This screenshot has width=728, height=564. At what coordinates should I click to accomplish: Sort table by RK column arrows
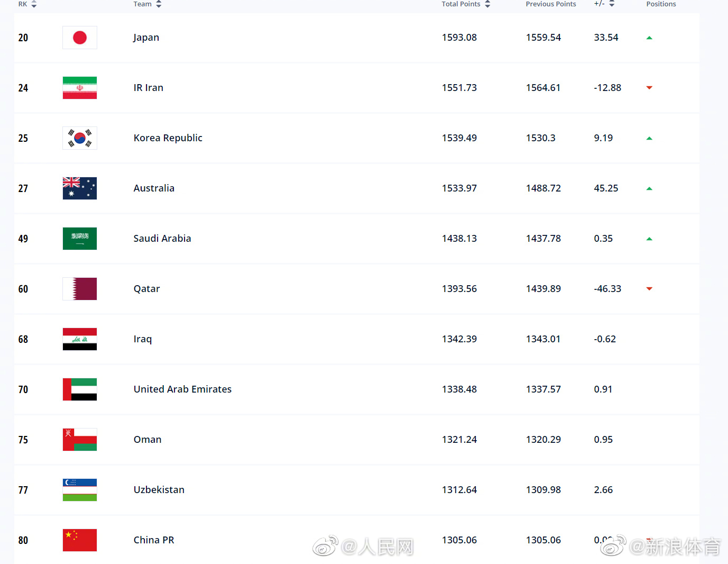point(34,4)
